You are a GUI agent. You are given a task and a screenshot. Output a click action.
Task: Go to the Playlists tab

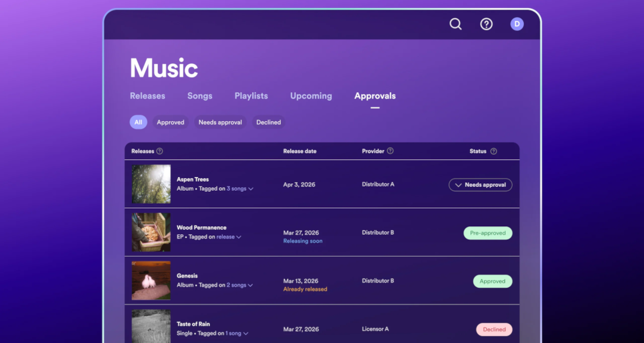(251, 96)
